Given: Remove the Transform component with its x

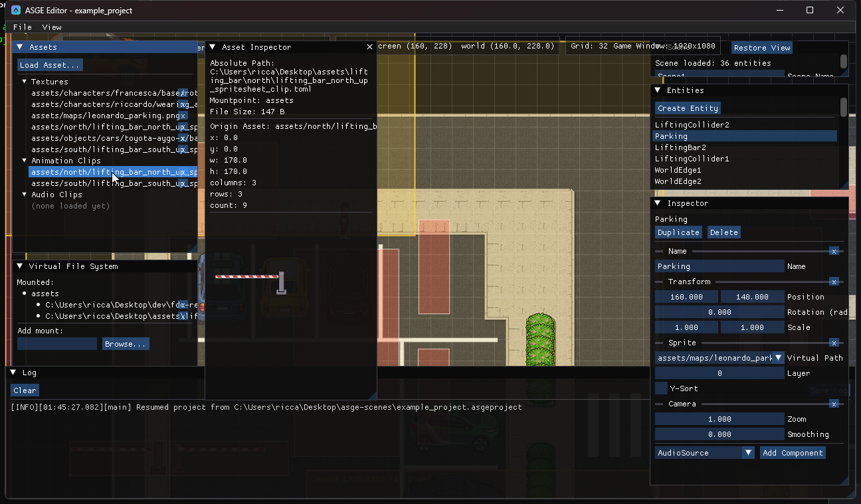Looking at the screenshot, I should click(834, 282).
